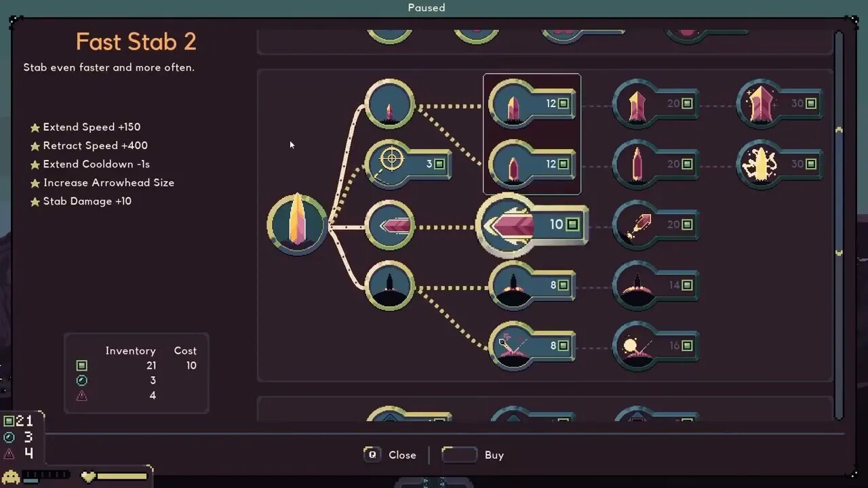This screenshot has height=488, width=868.
Task: Click the upgrade tree vertical scrollbar
Action: tap(839, 224)
